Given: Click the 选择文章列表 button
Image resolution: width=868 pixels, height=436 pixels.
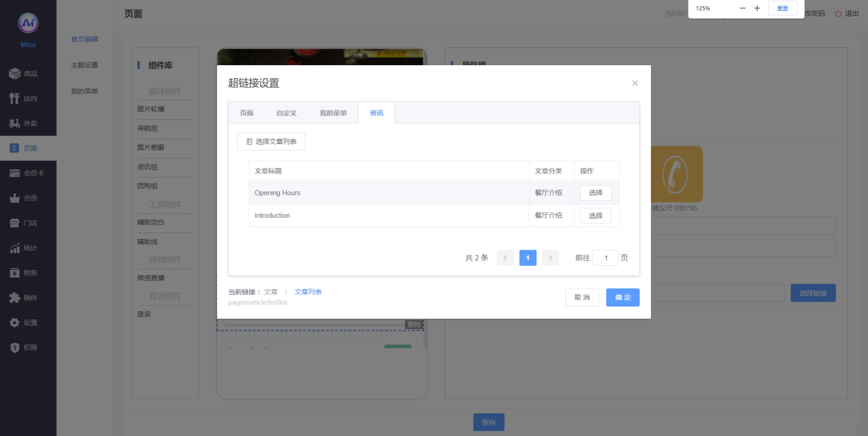Looking at the screenshot, I should [x=271, y=141].
